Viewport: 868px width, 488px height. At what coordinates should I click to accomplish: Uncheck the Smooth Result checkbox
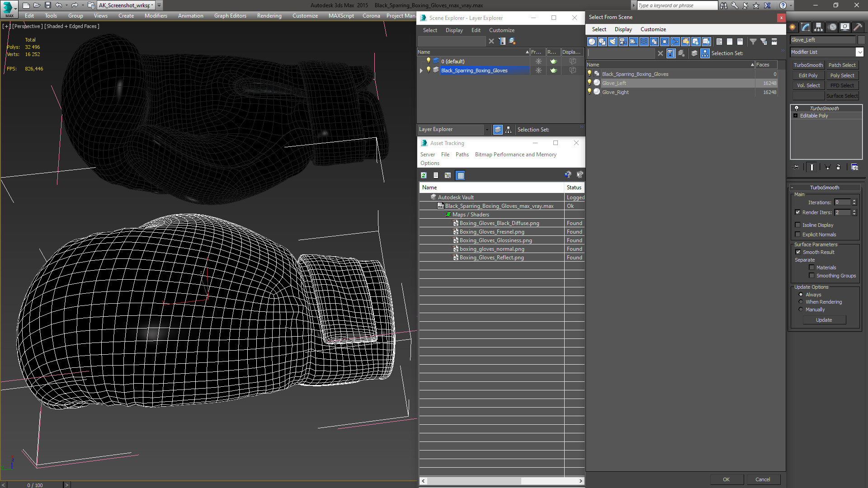click(x=798, y=252)
